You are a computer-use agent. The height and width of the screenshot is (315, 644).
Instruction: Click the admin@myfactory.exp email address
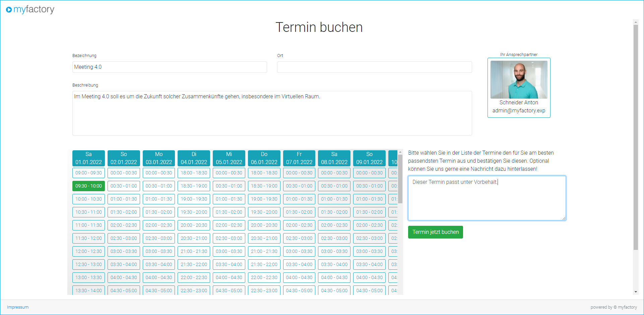(519, 110)
